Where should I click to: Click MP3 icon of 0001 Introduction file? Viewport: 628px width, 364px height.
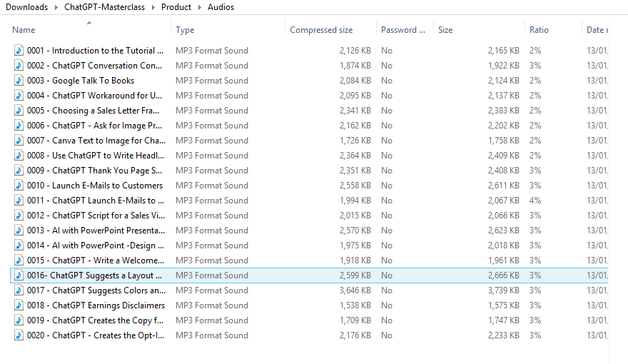(19, 51)
